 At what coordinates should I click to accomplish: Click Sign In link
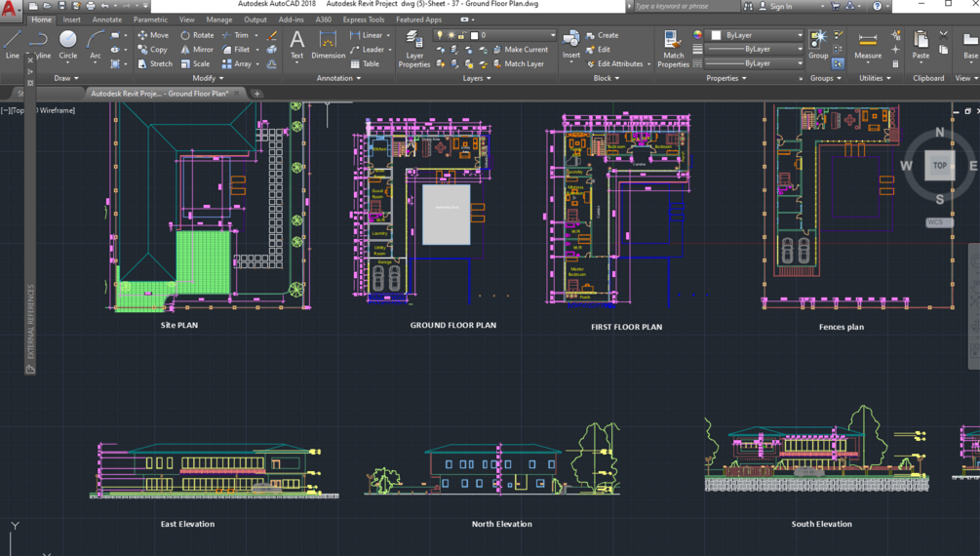781,6
